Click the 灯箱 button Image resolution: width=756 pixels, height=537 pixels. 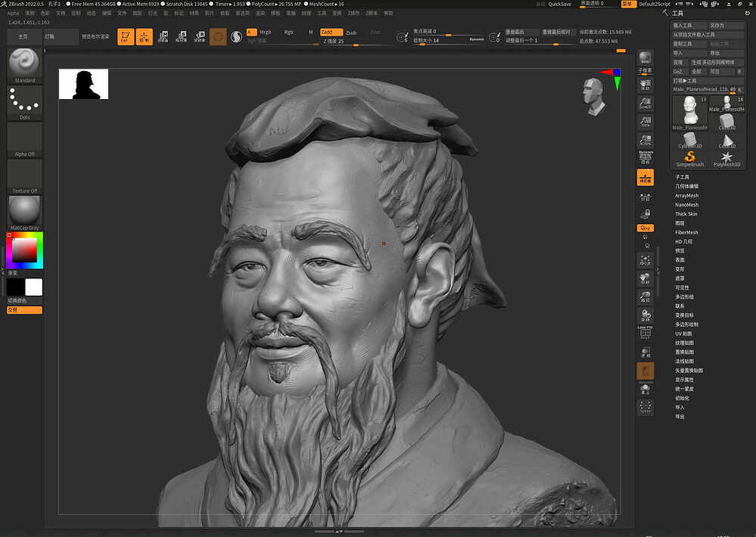pos(61,36)
